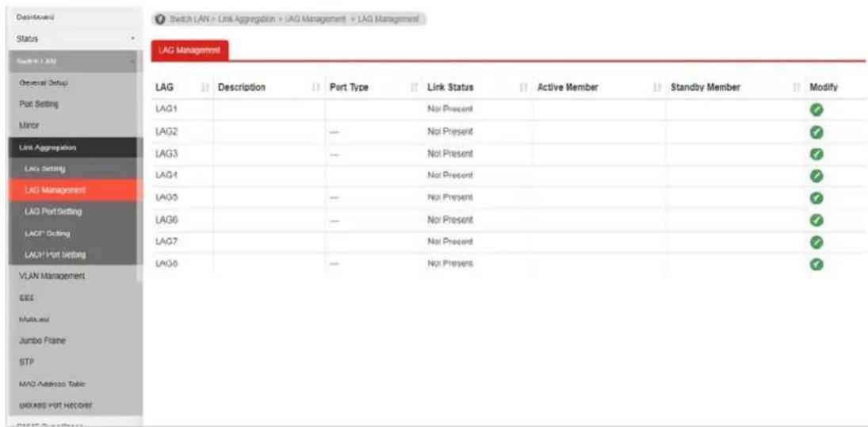This screenshot has width=868, height=427.
Task: Sort by the Link Status column sort icon
Action: (523, 87)
